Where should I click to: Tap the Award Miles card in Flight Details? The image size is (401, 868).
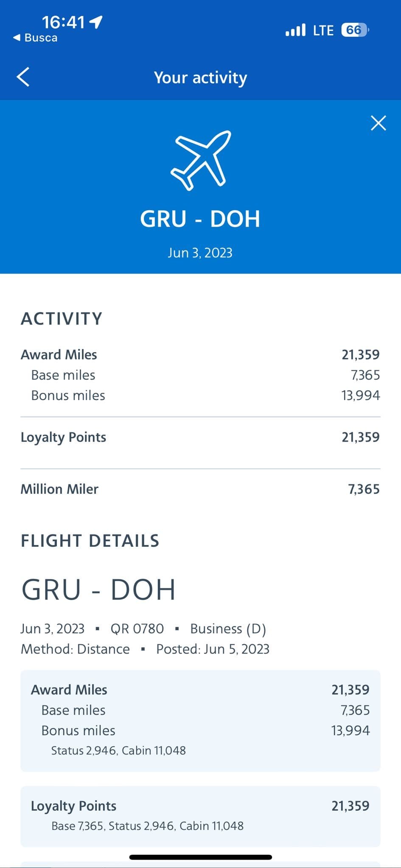click(200, 720)
